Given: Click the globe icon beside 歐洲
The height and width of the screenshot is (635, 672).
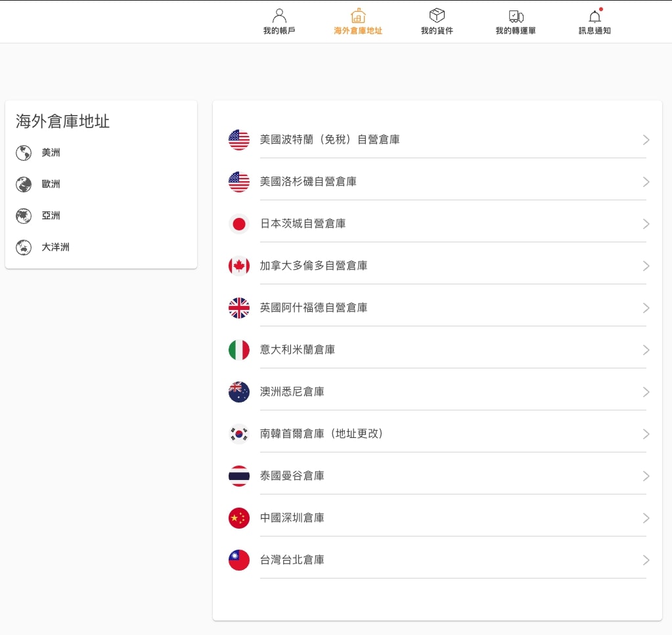Looking at the screenshot, I should [24, 185].
